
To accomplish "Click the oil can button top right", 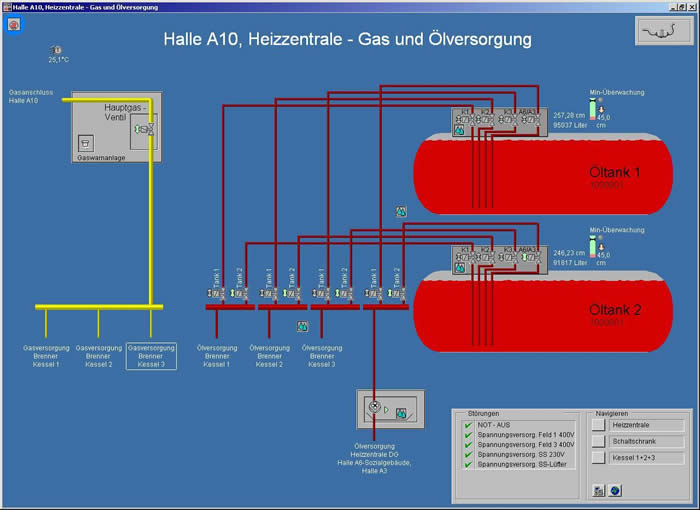I will click(x=662, y=33).
